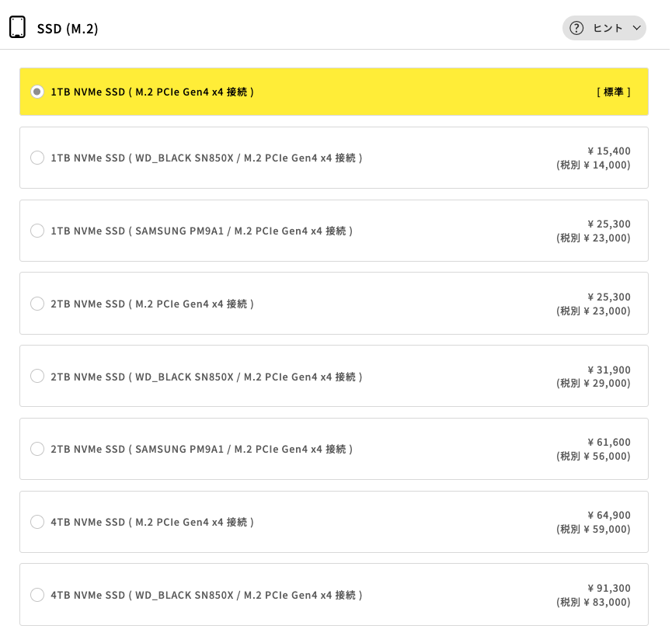Open the ヒント hint button
The height and width of the screenshot is (636, 672).
click(x=607, y=28)
